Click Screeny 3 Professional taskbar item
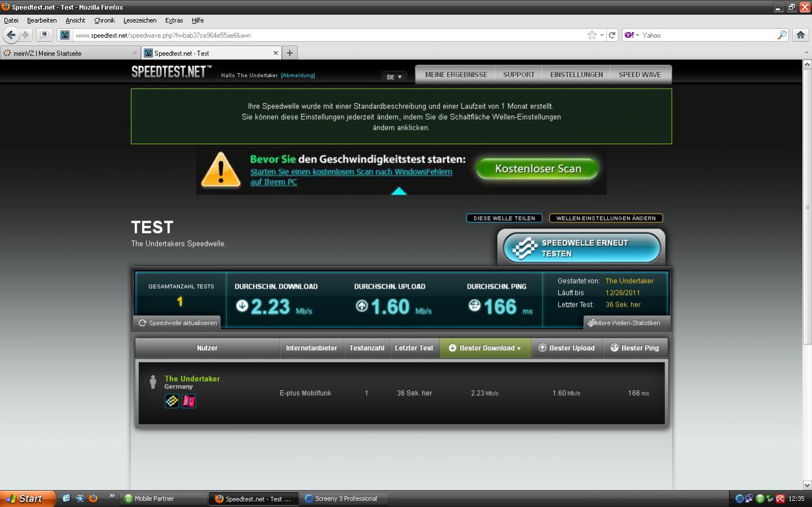The image size is (812, 507). pyautogui.click(x=344, y=499)
